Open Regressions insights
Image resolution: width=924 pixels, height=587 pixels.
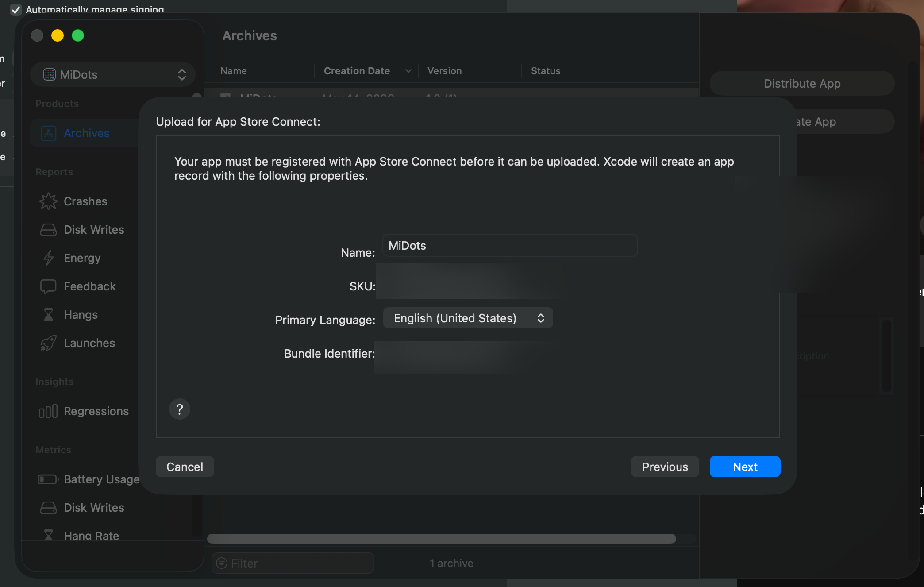96,411
